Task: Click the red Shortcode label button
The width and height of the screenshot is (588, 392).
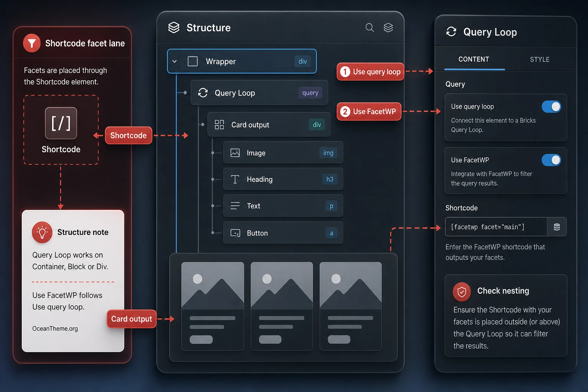Action: pos(129,136)
